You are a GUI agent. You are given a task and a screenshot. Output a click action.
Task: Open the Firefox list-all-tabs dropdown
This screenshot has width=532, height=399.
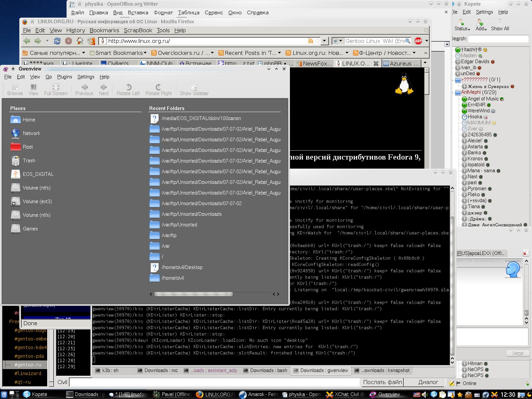[x=425, y=63]
